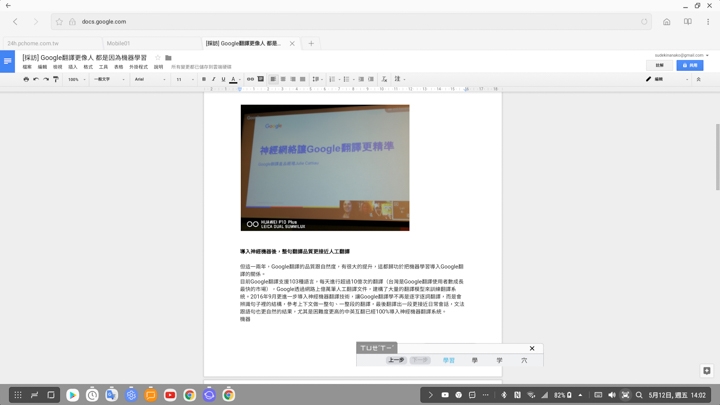Screen dimensions: 720x405
Task: Toggle Underline formatting
Action: tap(224, 79)
